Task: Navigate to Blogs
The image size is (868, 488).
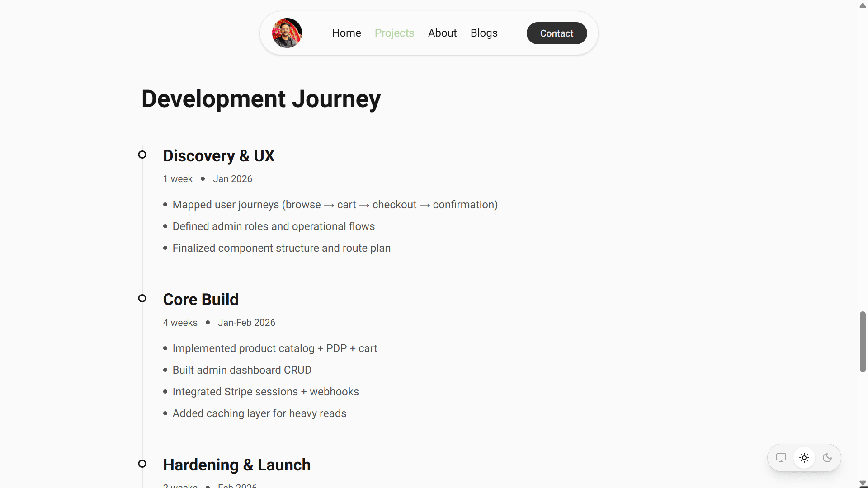Action: (x=484, y=33)
